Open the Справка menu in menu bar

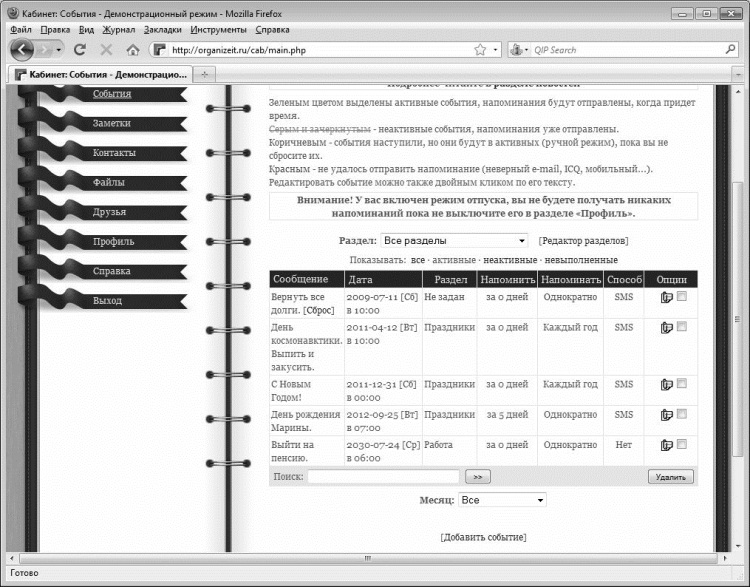pyautogui.click(x=272, y=30)
